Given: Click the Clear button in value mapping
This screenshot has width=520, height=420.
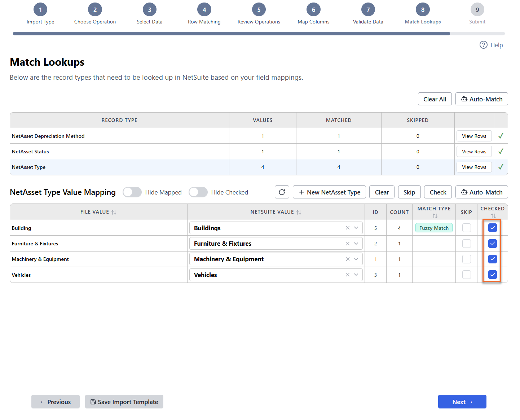Looking at the screenshot, I should 382,192.
